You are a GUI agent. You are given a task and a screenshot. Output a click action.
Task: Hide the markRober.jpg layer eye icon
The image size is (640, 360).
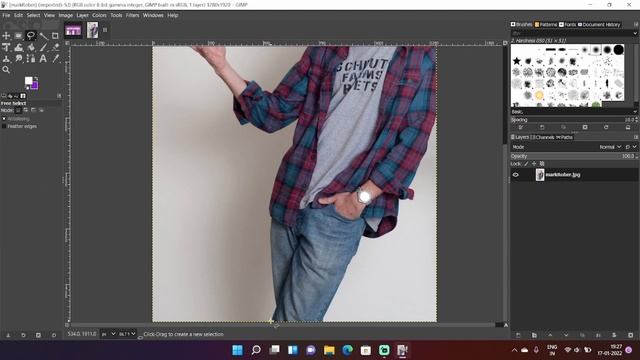pyautogui.click(x=516, y=175)
